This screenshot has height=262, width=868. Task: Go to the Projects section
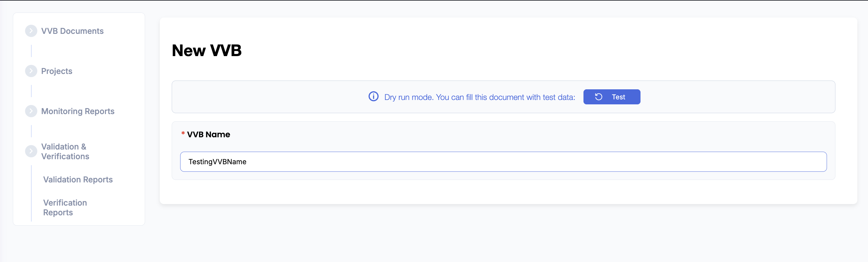click(57, 71)
